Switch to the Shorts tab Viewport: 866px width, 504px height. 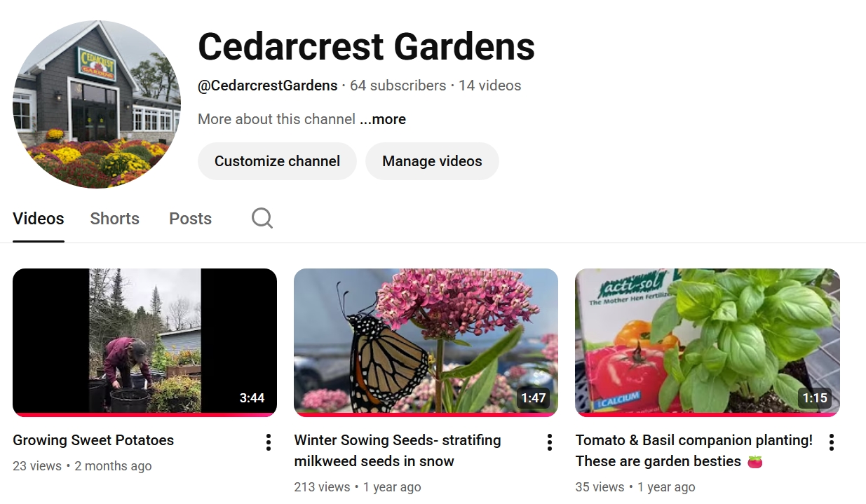point(115,219)
